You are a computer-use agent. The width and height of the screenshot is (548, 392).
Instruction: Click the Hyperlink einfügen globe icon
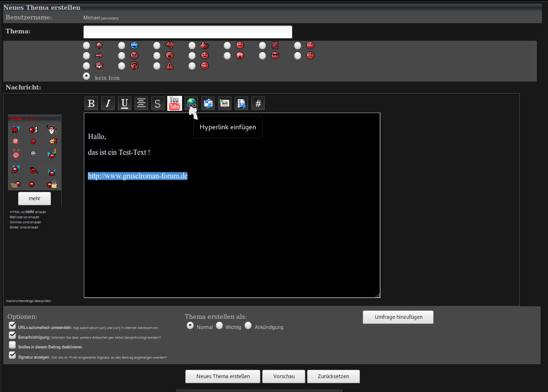(x=191, y=103)
